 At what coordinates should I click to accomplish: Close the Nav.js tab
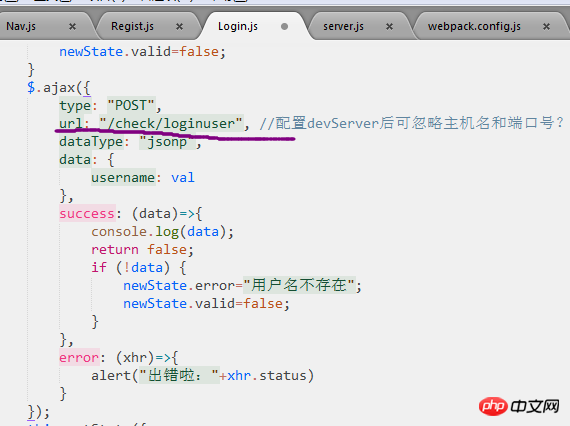tap(72, 27)
